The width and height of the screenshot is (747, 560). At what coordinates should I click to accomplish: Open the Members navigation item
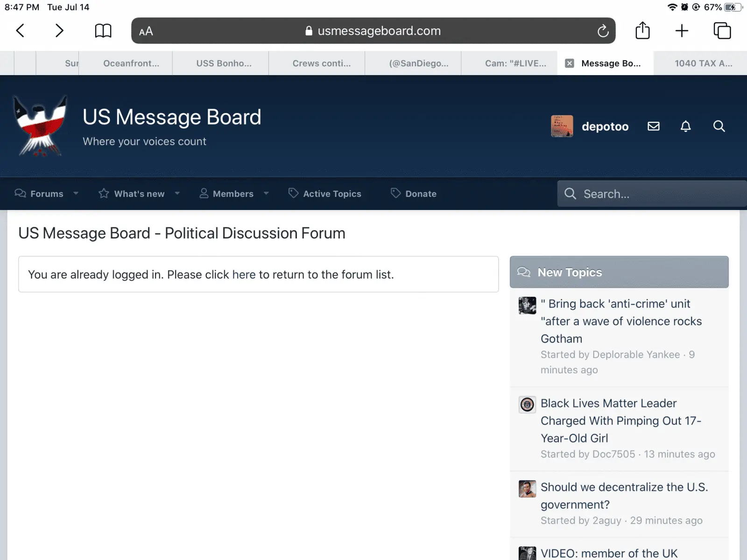click(233, 194)
